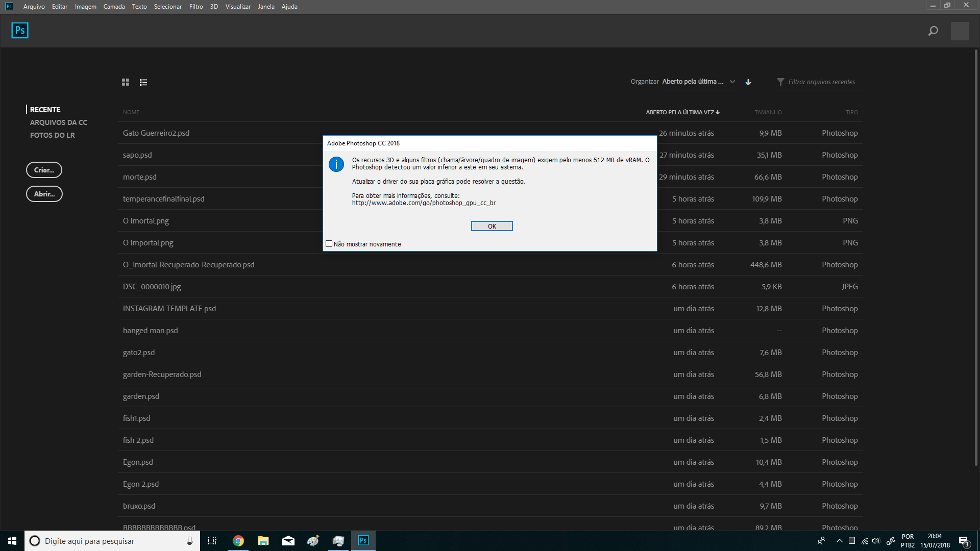This screenshot has width=980, height=551.
Task: Click the Criar... button
Action: [x=44, y=170]
